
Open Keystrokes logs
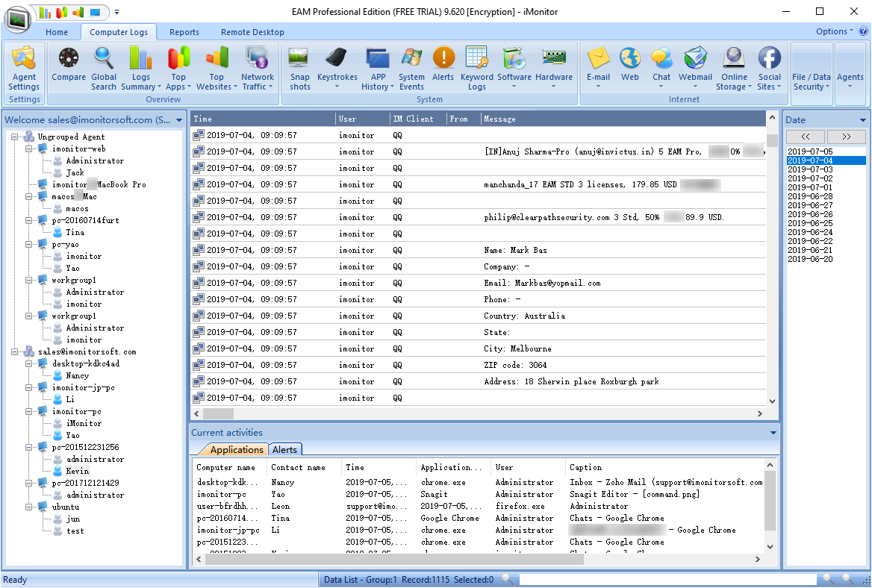click(337, 69)
